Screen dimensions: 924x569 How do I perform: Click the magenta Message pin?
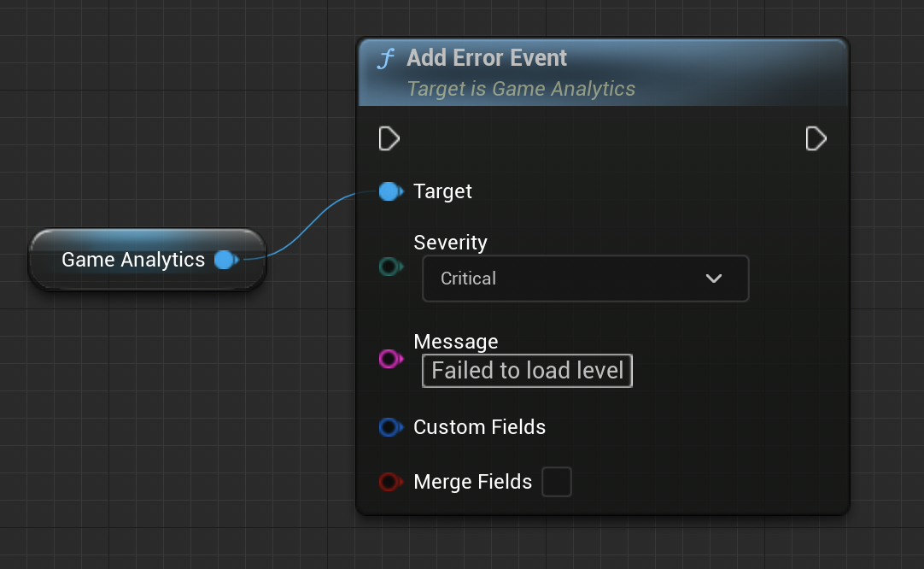tap(389, 359)
